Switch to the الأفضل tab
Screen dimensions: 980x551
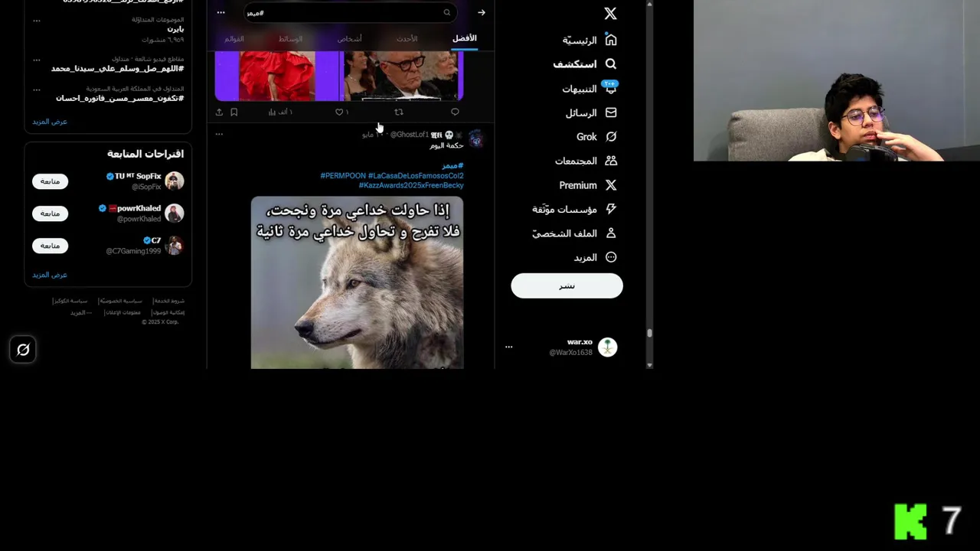tap(464, 38)
